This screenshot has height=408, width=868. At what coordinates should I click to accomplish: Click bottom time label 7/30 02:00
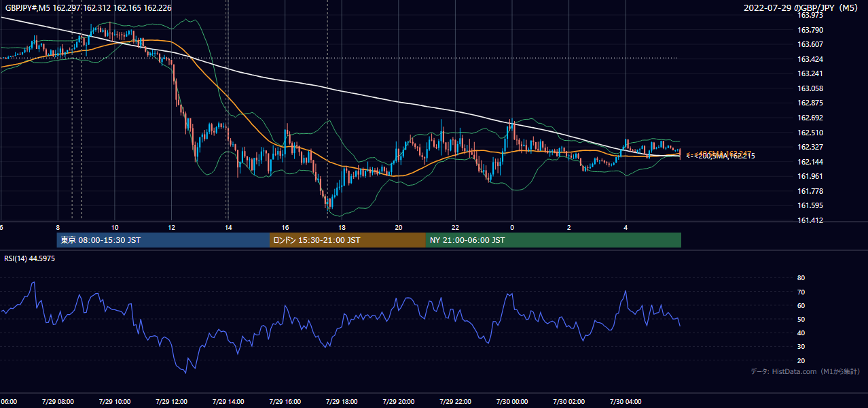569,402
